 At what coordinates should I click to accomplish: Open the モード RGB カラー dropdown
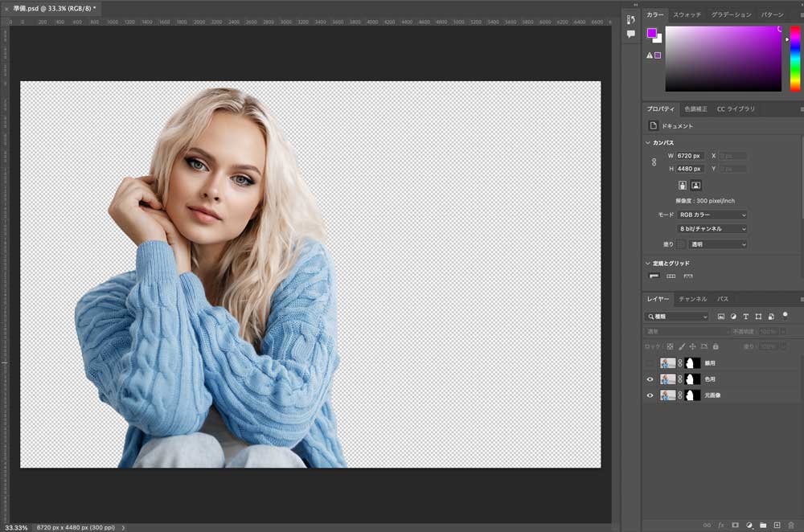pyautogui.click(x=712, y=215)
